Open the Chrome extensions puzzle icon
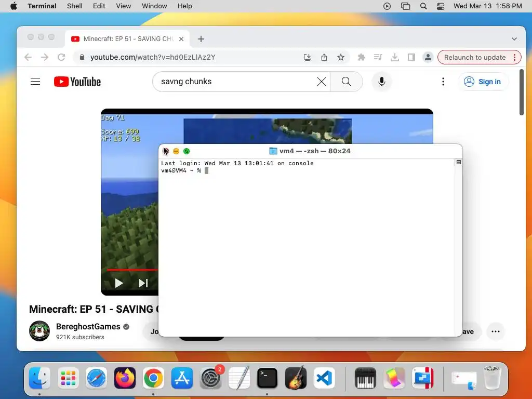Screen dimensions: 532x399 [x=362, y=57]
